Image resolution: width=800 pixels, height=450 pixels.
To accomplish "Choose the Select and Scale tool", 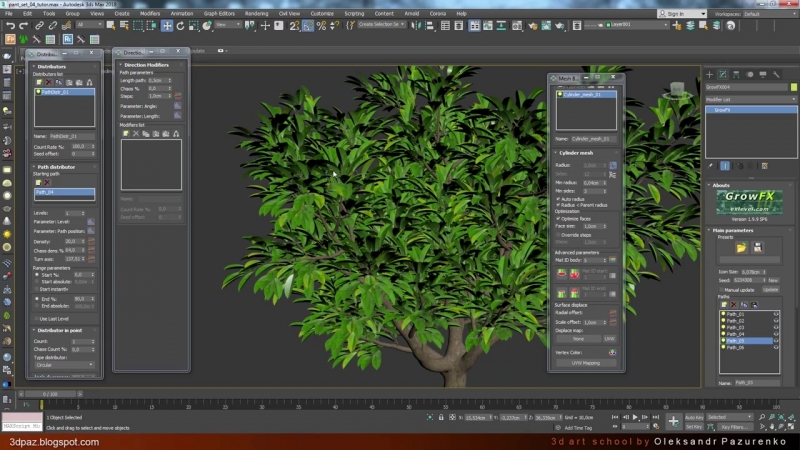I will pos(193,26).
